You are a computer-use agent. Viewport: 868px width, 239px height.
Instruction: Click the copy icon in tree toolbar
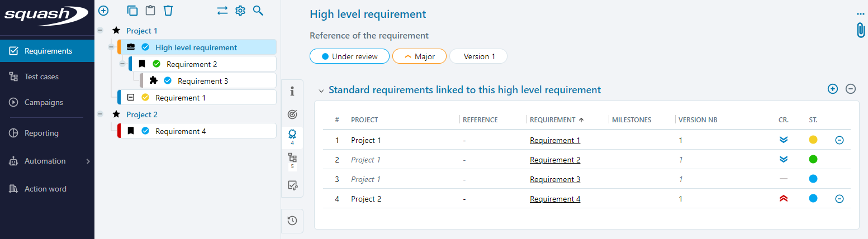[x=132, y=11]
